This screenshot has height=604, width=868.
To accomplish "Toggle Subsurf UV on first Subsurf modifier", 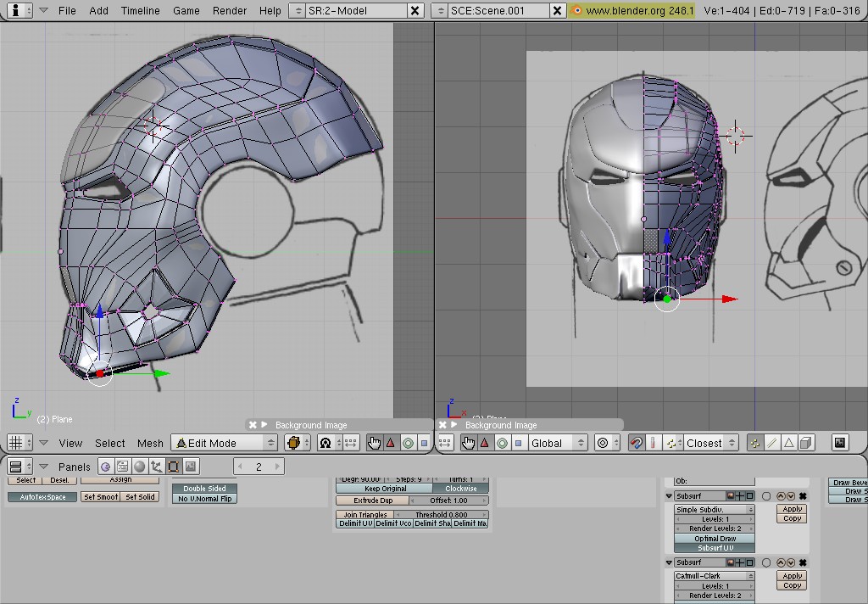I will click(x=715, y=547).
